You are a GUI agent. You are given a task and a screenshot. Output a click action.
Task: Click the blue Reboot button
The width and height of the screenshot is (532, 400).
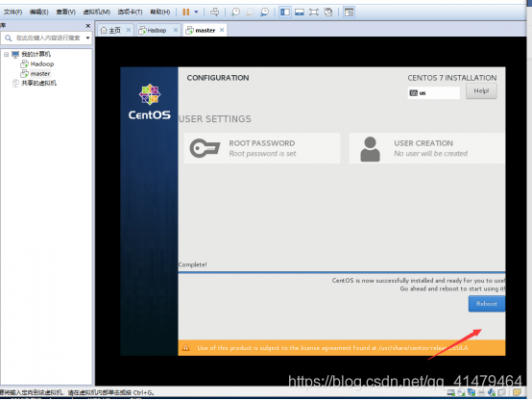pyautogui.click(x=487, y=304)
